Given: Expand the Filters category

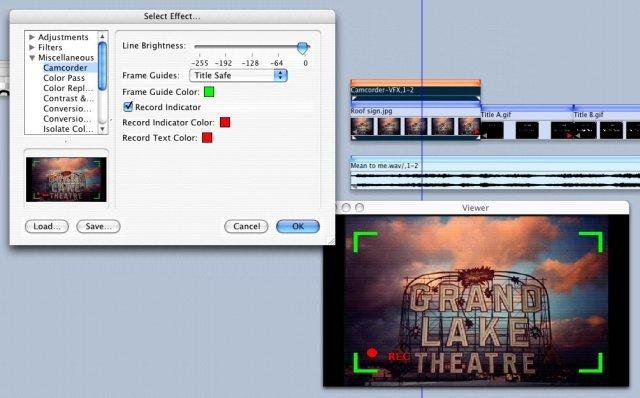Looking at the screenshot, I should point(32,47).
